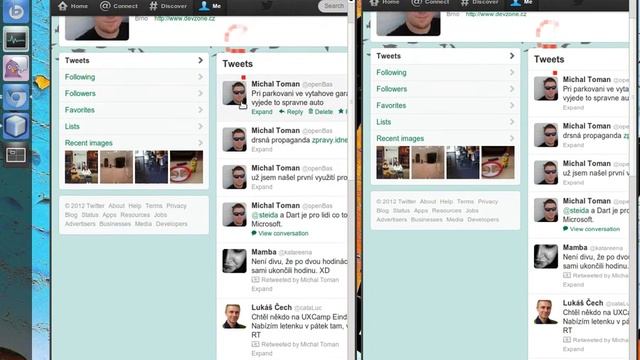Viewport: 640px width, 360px height.
Task: Click Favorites chevron arrow in right window
Action: (512, 105)
